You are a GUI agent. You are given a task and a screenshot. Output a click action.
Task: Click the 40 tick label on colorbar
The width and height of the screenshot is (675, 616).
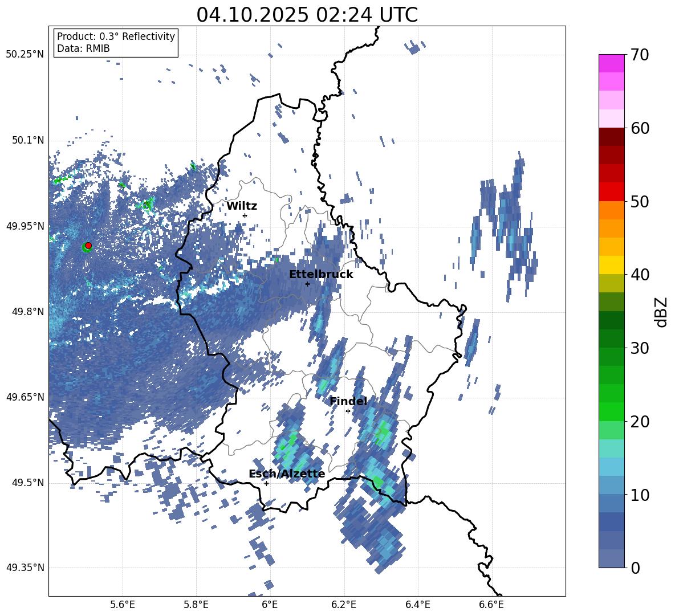click(x=640, y=275)
